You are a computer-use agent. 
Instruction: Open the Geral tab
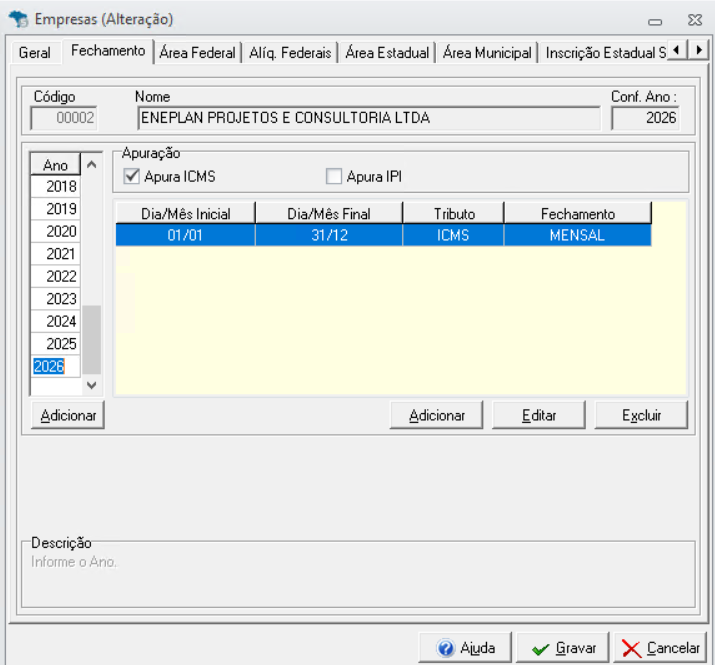click(35, 53)
